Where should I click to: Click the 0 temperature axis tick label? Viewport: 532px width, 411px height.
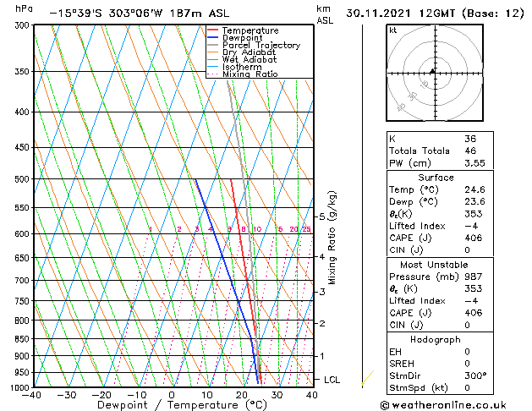[172, 395]
